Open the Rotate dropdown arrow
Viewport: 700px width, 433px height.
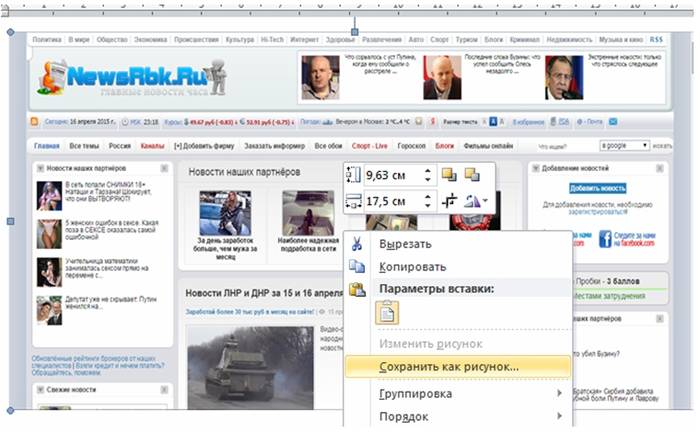click(x=485, y=201)
